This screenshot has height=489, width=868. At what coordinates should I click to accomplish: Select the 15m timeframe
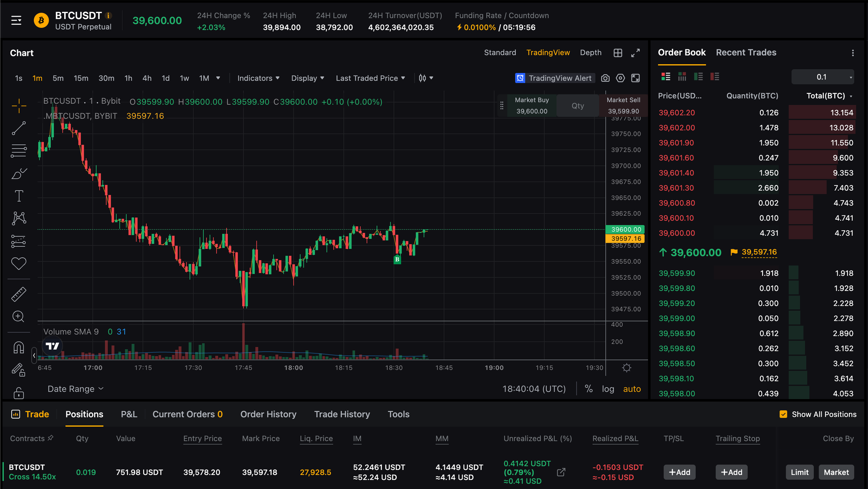point(81,78)
